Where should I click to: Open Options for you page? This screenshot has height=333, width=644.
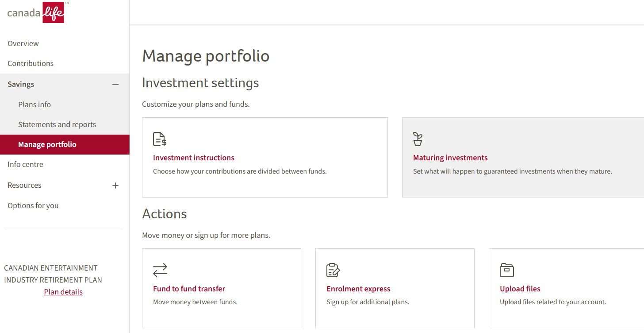33,205
